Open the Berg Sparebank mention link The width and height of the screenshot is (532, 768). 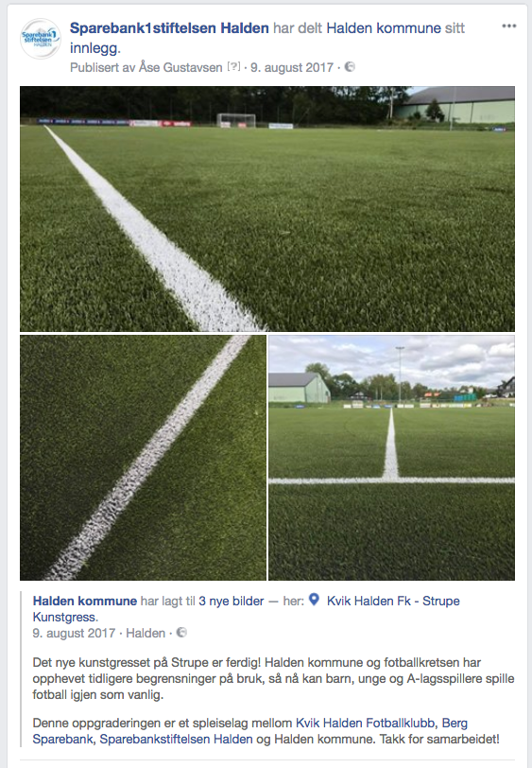(250, 731)
